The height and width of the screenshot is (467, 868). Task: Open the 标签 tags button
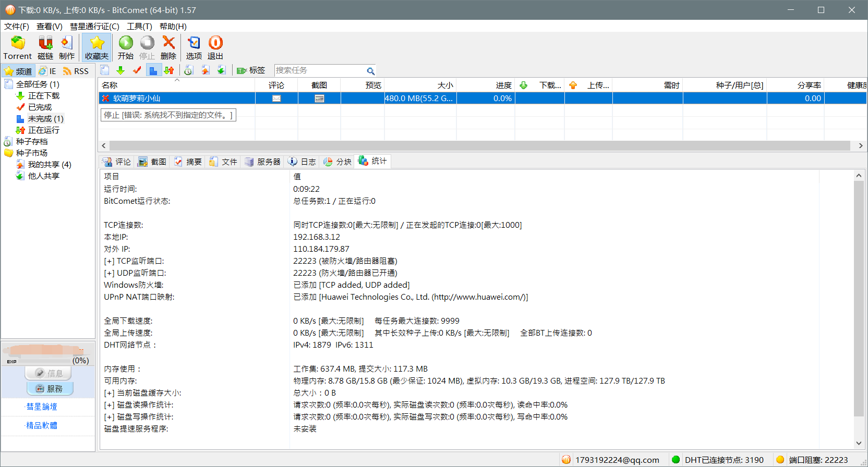point(251,70)
